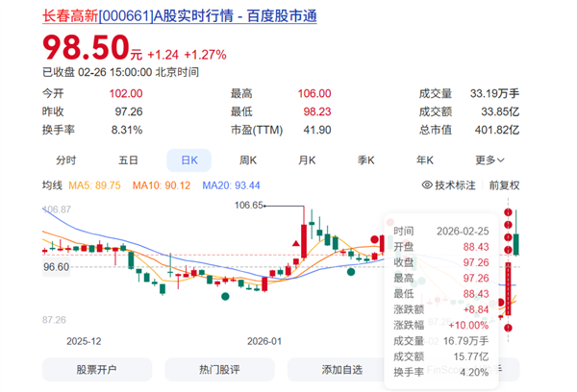Viewport: 577px width, 392px height.
Task: Click the tooltip 涨跌幅 value +10.00%
Action: tap(468, 326)
